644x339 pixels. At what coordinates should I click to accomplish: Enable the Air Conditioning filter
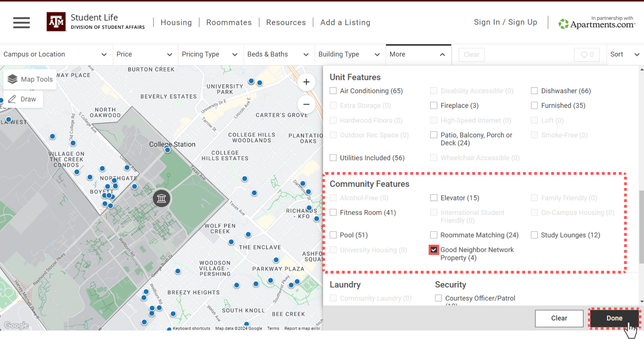(x=333, y=91)
